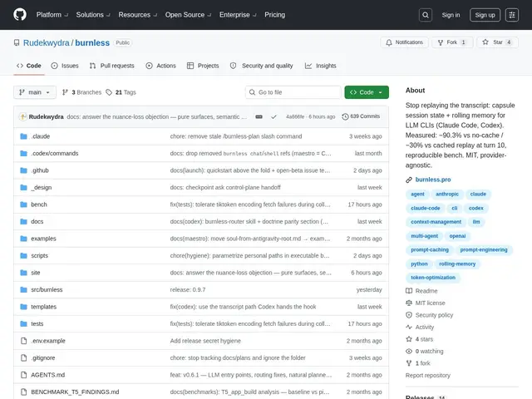Expand the Resources dropdown menu
Screen dimensions: 532x399
pos(138,15)
